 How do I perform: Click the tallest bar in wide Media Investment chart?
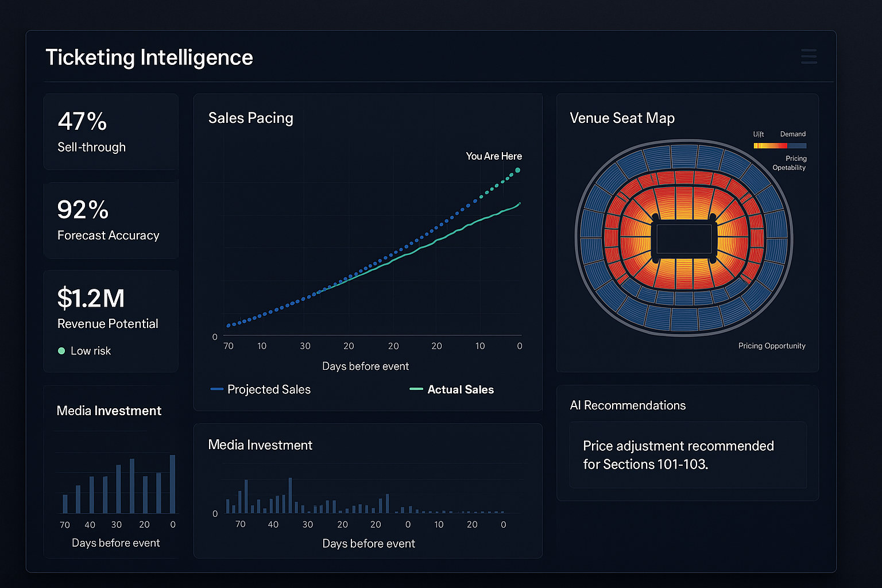point(290,495)
